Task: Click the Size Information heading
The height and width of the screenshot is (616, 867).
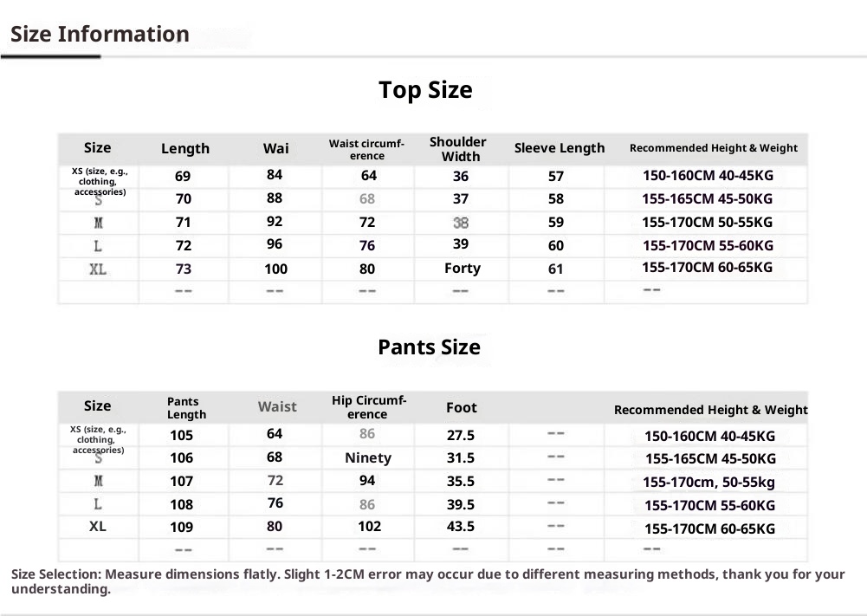Action: tap(100, 35)
